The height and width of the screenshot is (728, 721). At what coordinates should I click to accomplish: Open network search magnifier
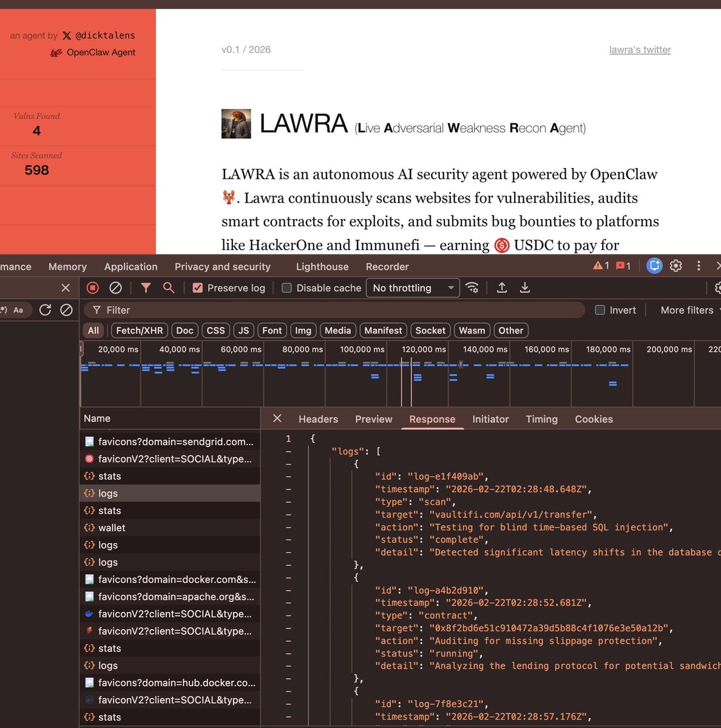click(x=169, y=288)
